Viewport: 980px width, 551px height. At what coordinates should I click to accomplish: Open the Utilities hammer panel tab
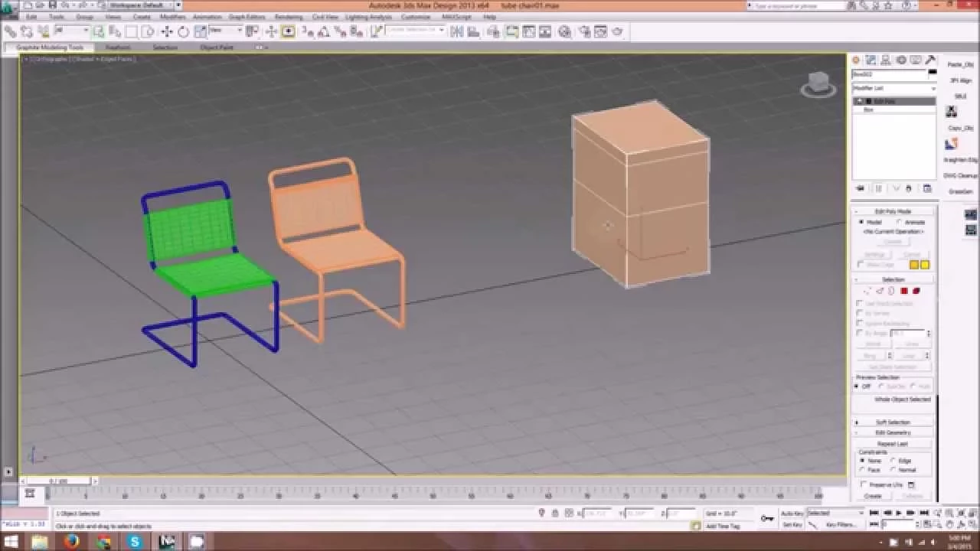tap(930, 60)
